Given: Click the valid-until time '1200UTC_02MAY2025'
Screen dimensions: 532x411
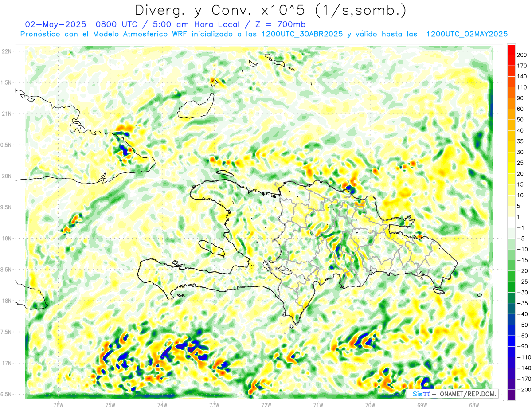Looking at the screenshot, I should click(x=467, y=34).
